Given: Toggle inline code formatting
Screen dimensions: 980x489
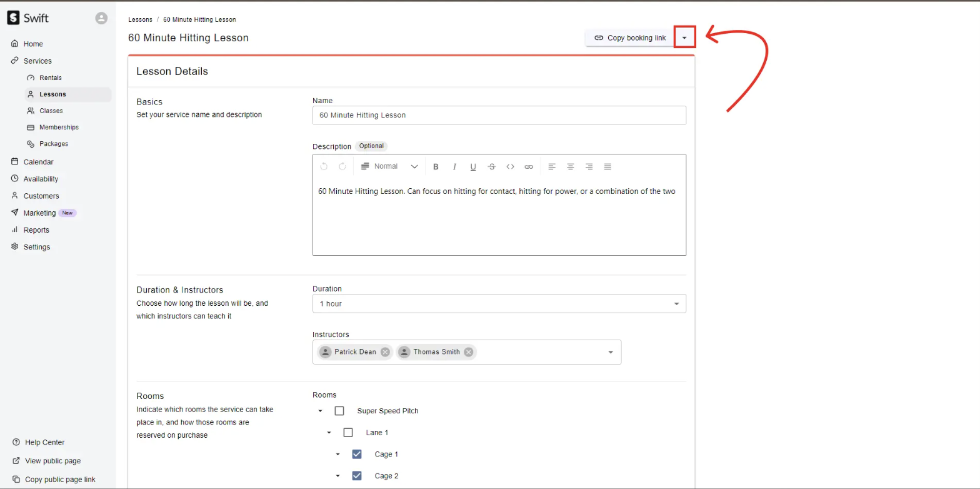Looking at the screenshot, I should coord(510,166).
